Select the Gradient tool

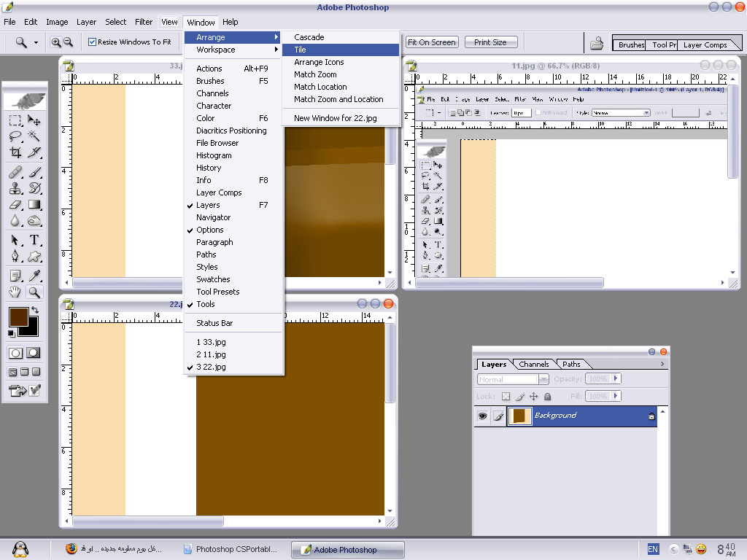coord(34,204)
